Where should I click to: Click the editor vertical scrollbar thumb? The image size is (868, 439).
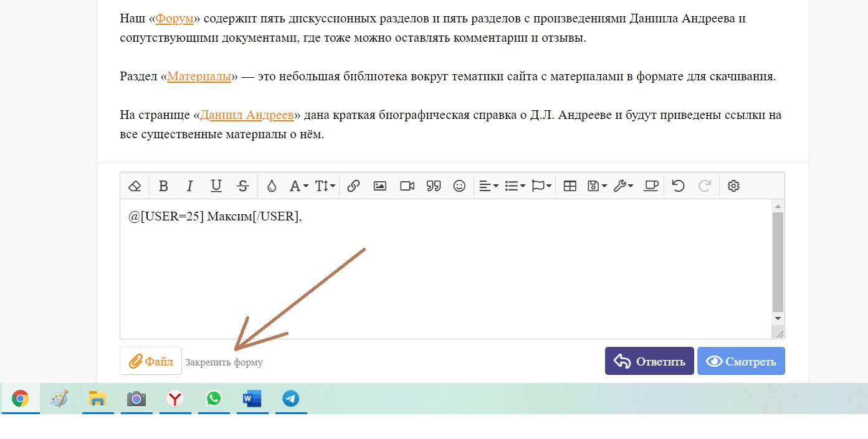tap(778, 262)
